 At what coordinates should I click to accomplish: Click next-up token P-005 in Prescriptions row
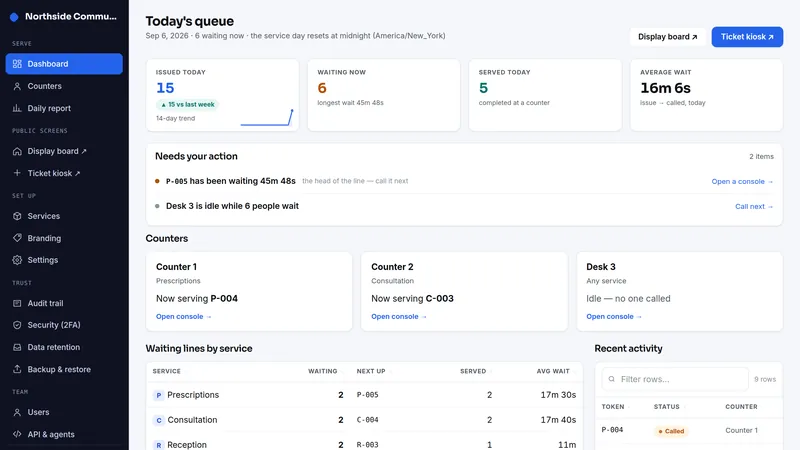pos(367,395)
